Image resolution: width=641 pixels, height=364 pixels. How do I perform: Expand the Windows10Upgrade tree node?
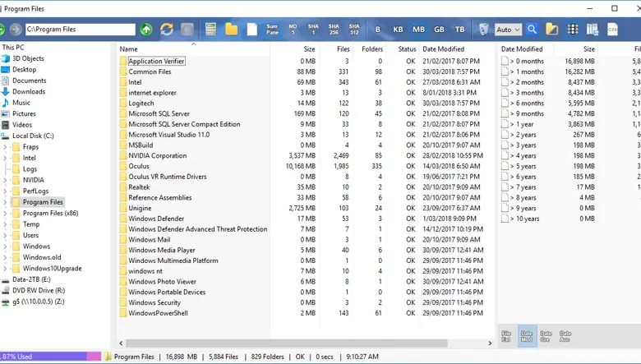click(x=5, y=268)
